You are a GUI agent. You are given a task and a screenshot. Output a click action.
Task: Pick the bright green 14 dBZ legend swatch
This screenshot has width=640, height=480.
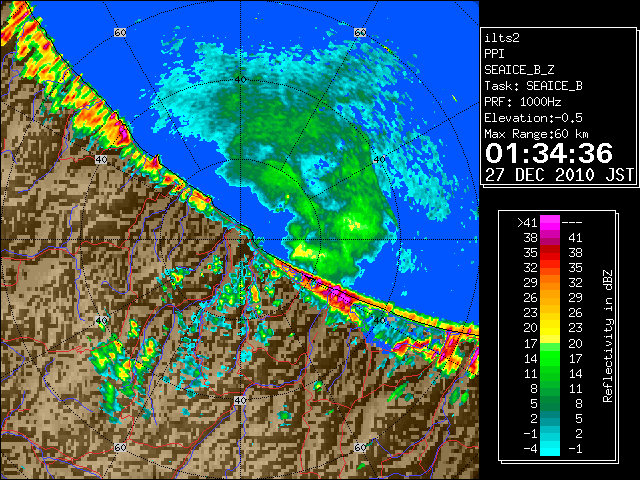coord(550,358)
